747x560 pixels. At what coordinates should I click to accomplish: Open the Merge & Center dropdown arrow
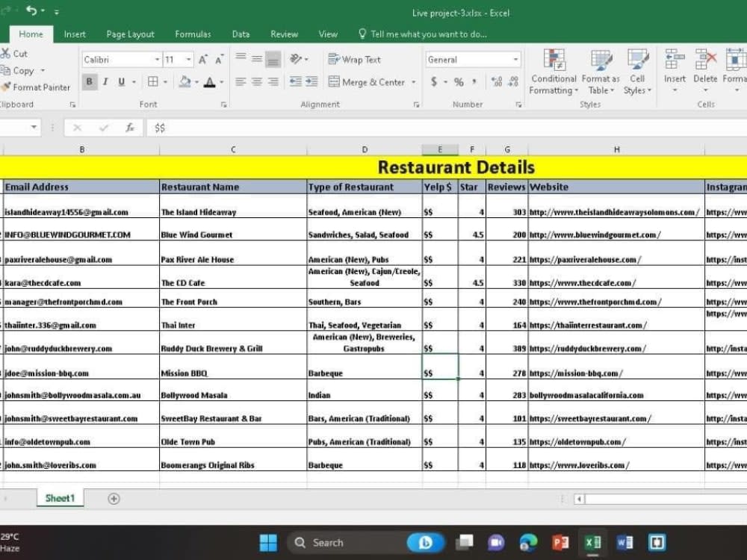(414, 82)
